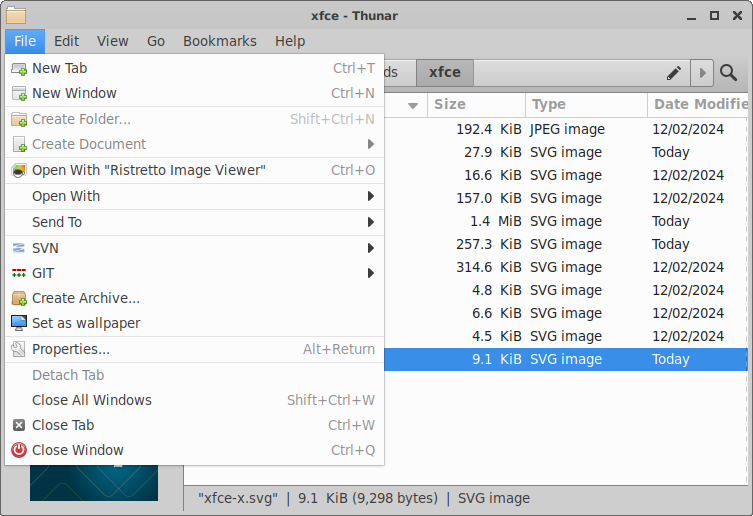Select the 314.6 KiB SVG row
This screenshot has height=516, width=753.
click(x=566, y=268)
